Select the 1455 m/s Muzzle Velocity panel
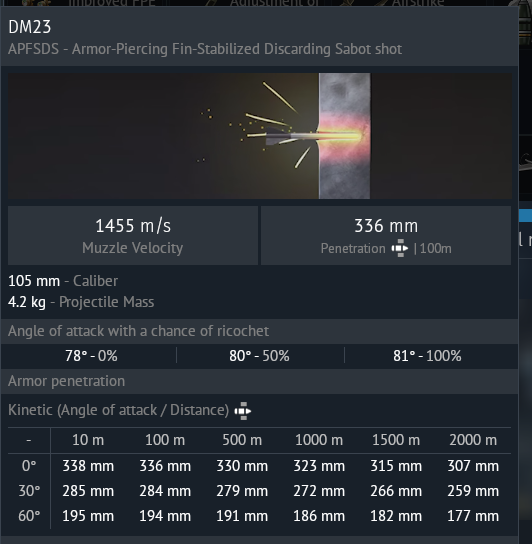The width and height of the screenshot is (532, 544). 133,236
